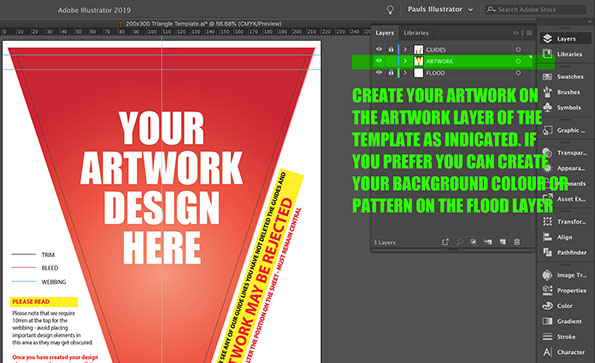
Task: Select the FLOOD layer name
Action: coord(435,73)
